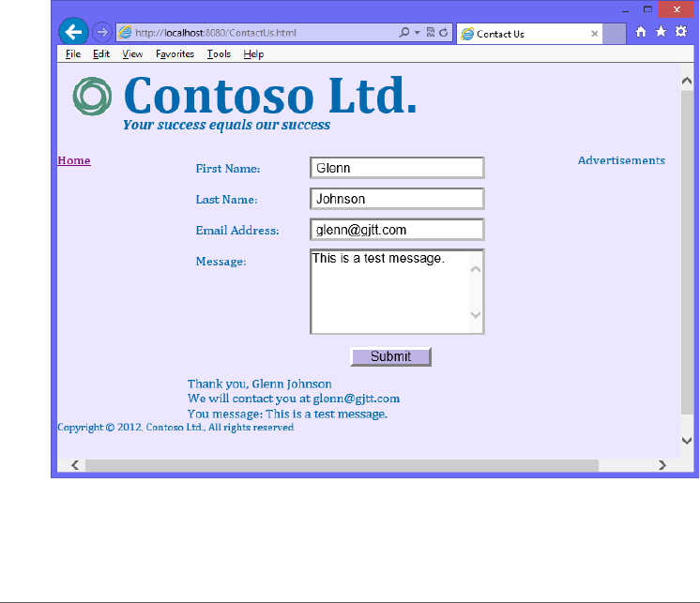700x603 pixels.
Task: Open the Edit menu
Action: click(101, 54)
